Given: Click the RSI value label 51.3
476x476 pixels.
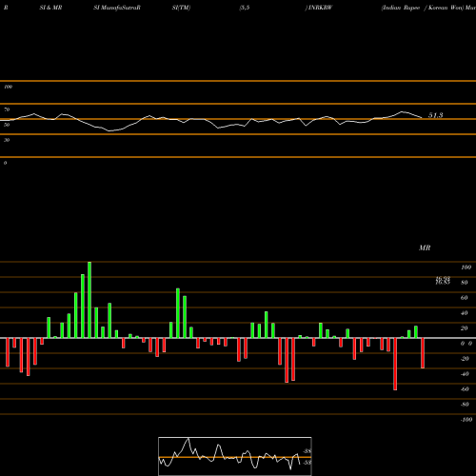Looking at the screenshot, I should 435,115.
